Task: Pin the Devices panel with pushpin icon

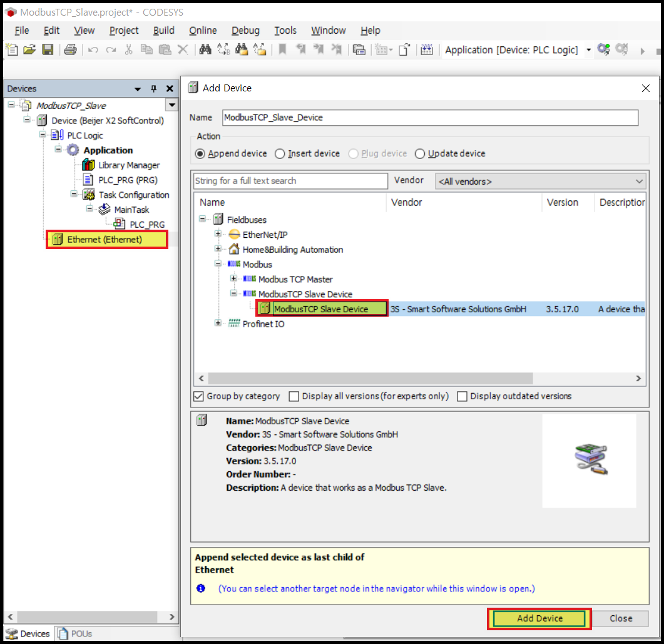Action: click(x=154, y=88)
